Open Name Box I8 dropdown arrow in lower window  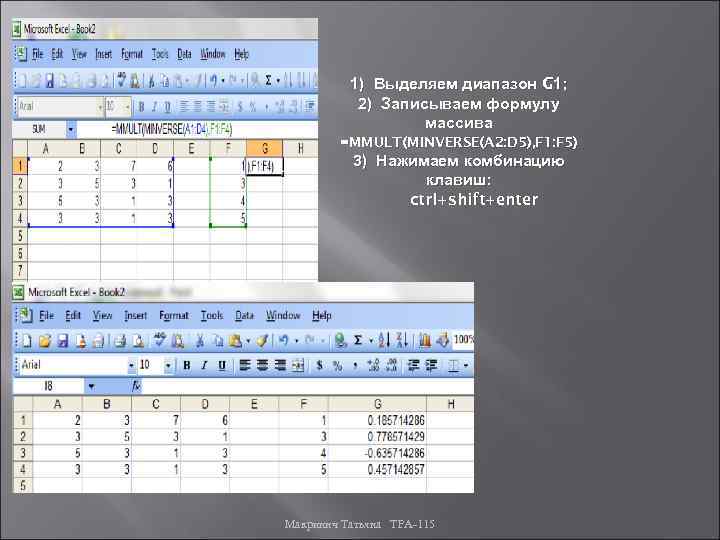91,386
